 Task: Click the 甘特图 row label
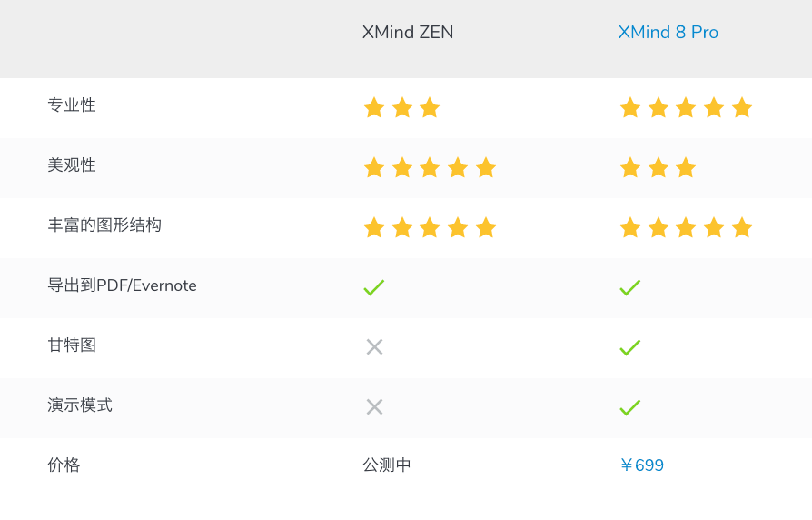pos(72,345)
